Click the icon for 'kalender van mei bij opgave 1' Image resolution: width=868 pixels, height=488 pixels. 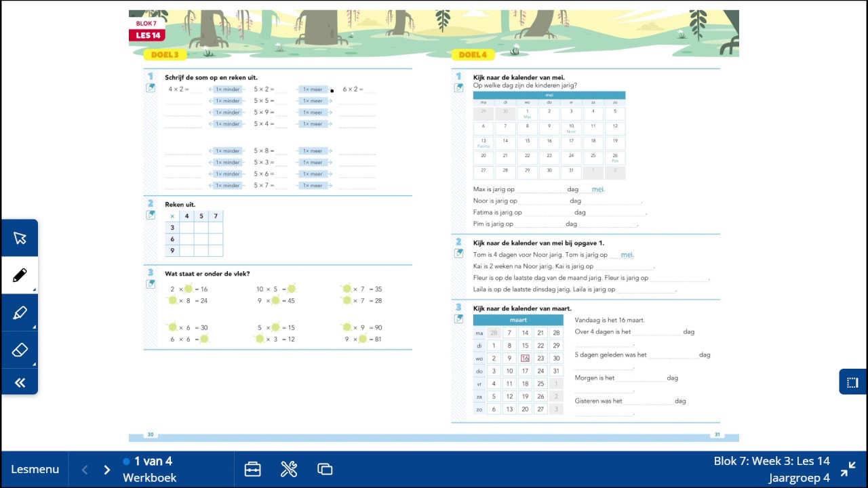pos(459,253)
